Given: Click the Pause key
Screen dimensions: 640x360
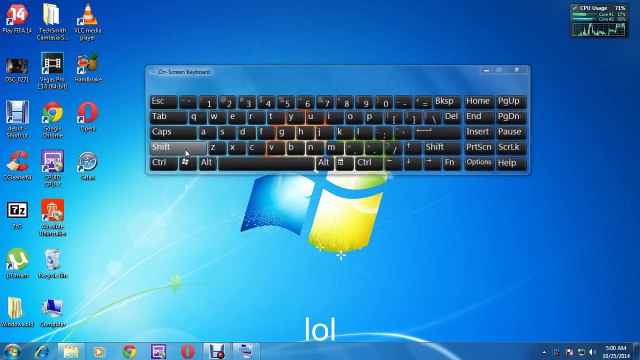Looking at the screenshot, I should pos(511,132).
